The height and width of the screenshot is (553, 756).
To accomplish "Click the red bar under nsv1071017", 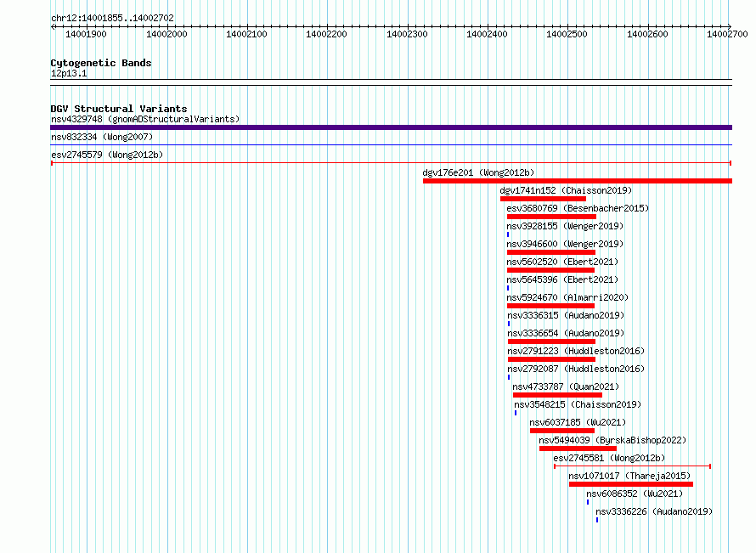I will (x=631, y=484).
